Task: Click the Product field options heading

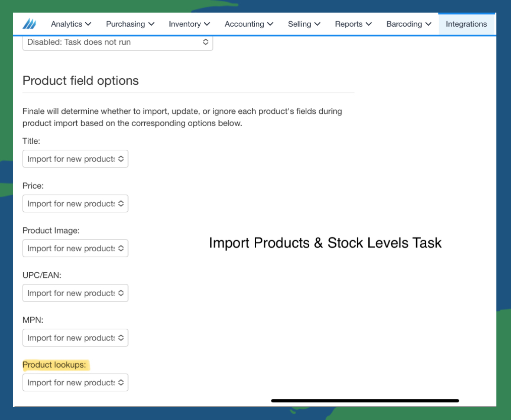Action: tap(81, 81)
